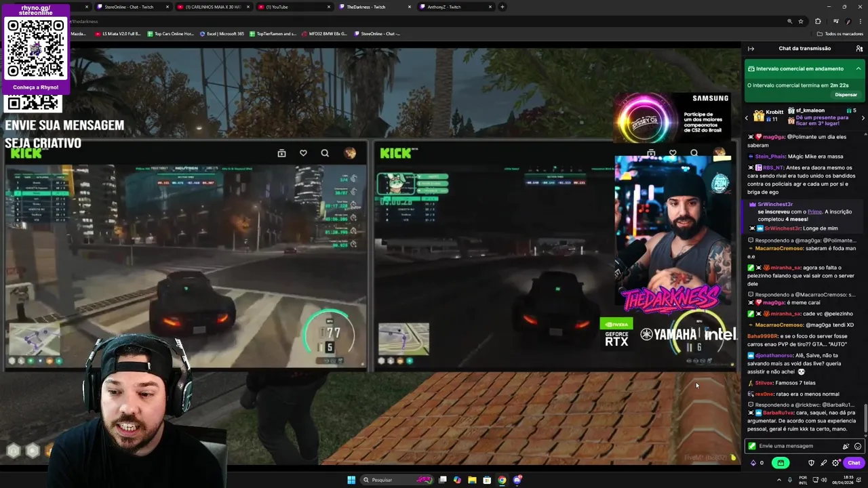Open BarbaRu1va username in chat

pyautogui.click(x=778, y=412)
